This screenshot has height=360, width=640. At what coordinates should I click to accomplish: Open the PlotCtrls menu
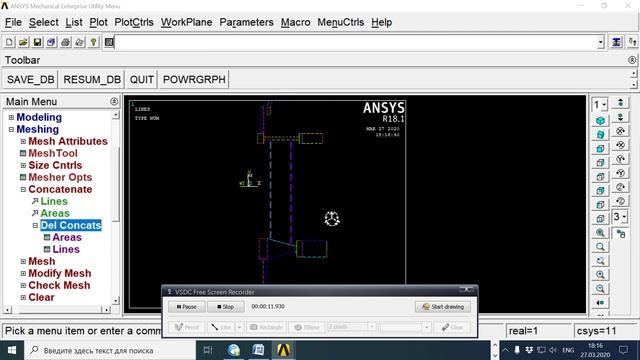[x=134, y=22]
